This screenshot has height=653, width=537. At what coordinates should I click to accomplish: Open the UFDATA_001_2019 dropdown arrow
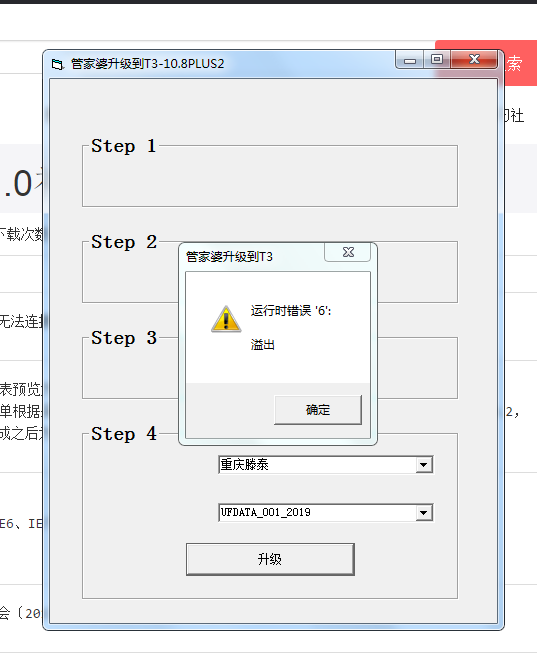tap(423, 513)
